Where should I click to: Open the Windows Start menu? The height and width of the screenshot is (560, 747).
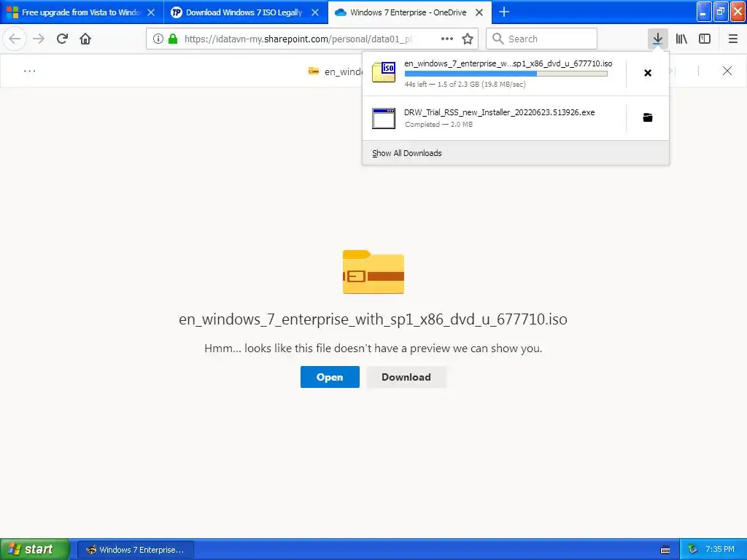point(35,549)
